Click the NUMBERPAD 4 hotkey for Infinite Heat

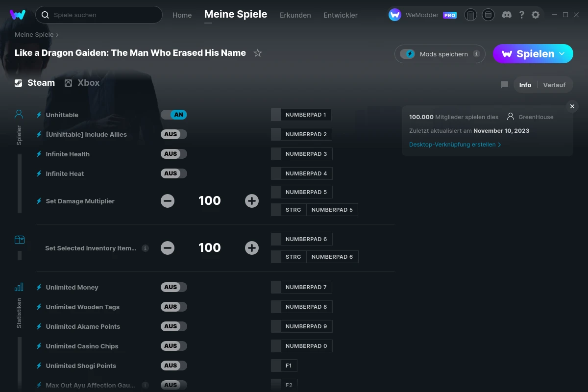coord(302,173)
